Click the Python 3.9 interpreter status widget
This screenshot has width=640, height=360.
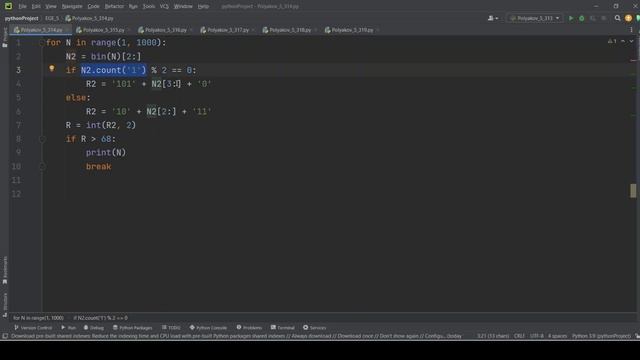[x=601, y=336]
